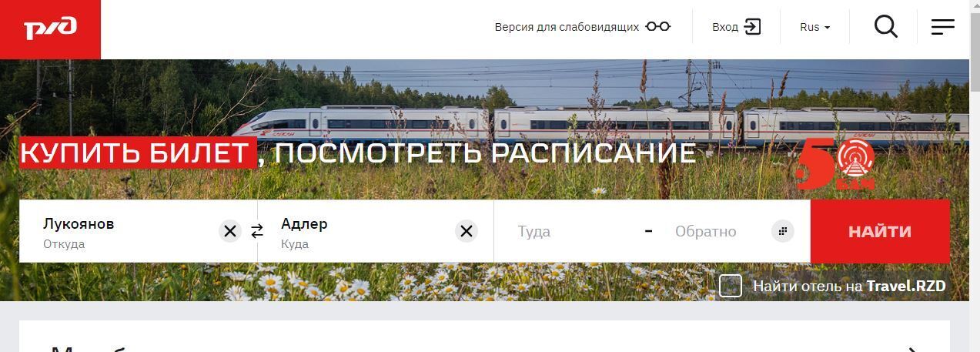Screen dimensions: 980x352
Task: Click the login arrow icon next to Вход
Action: click(753, 27)
